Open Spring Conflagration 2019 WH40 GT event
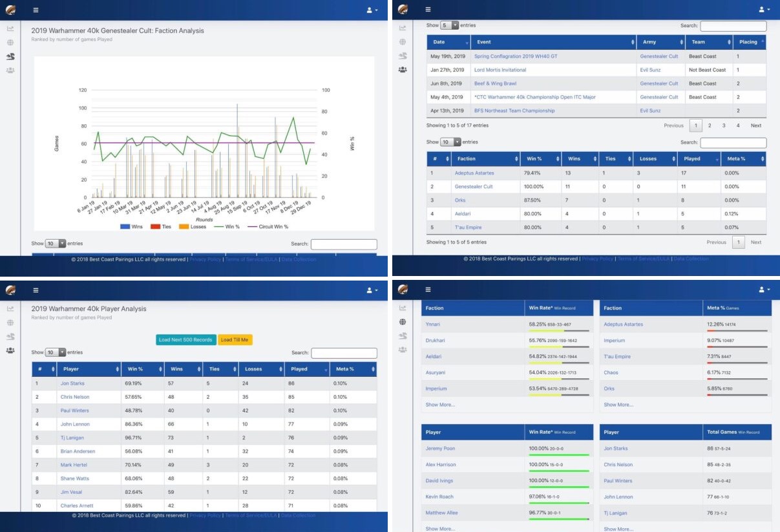 coord(516,56)
